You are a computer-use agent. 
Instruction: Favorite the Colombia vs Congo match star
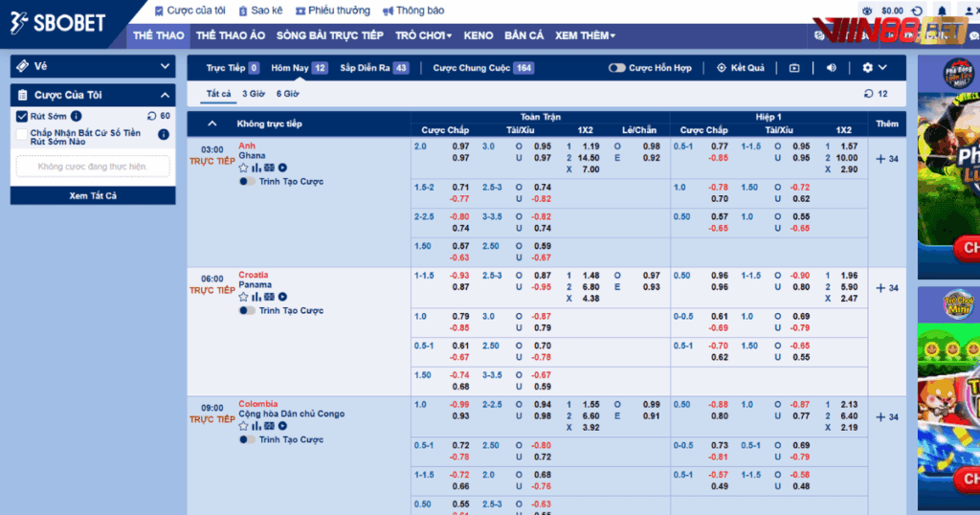click(243, 426)
